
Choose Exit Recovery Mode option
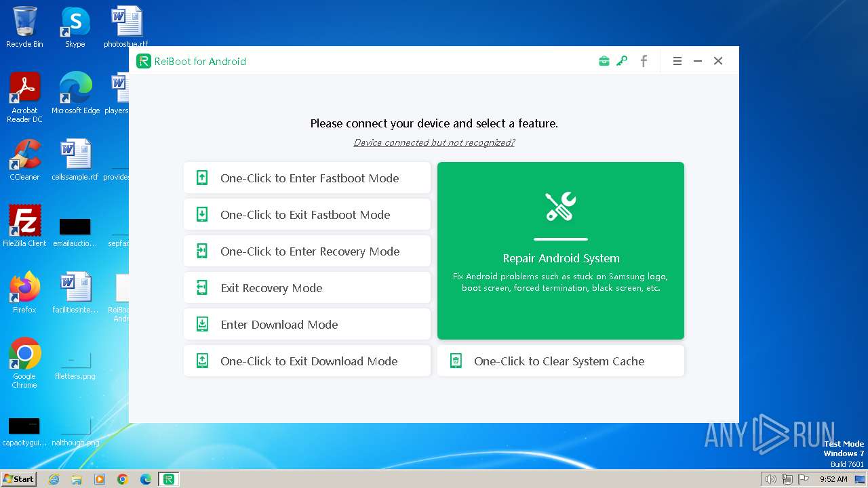tap(307, 287)
